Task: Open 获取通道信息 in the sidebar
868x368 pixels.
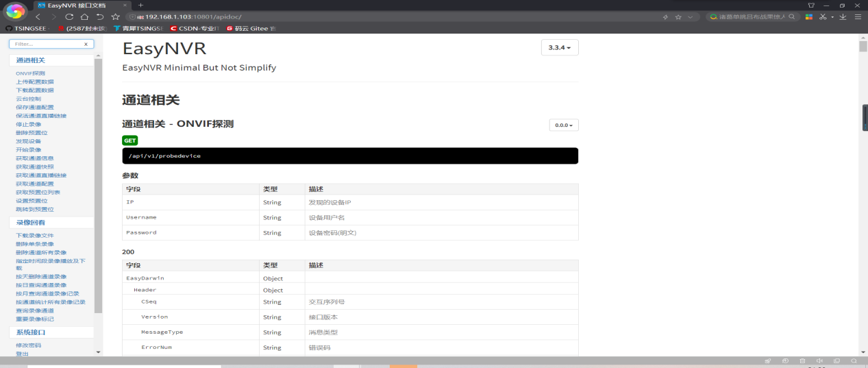Action: (34, 158)
